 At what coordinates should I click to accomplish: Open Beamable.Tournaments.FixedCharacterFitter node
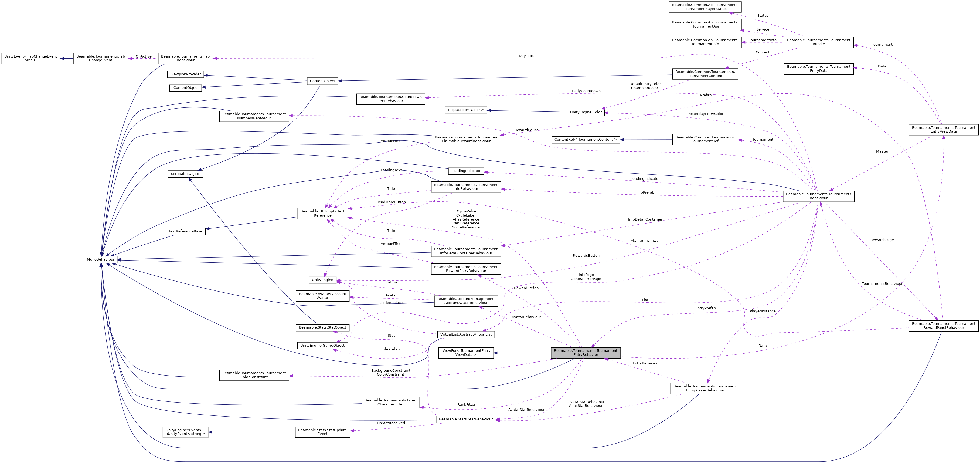coord(390,403)
